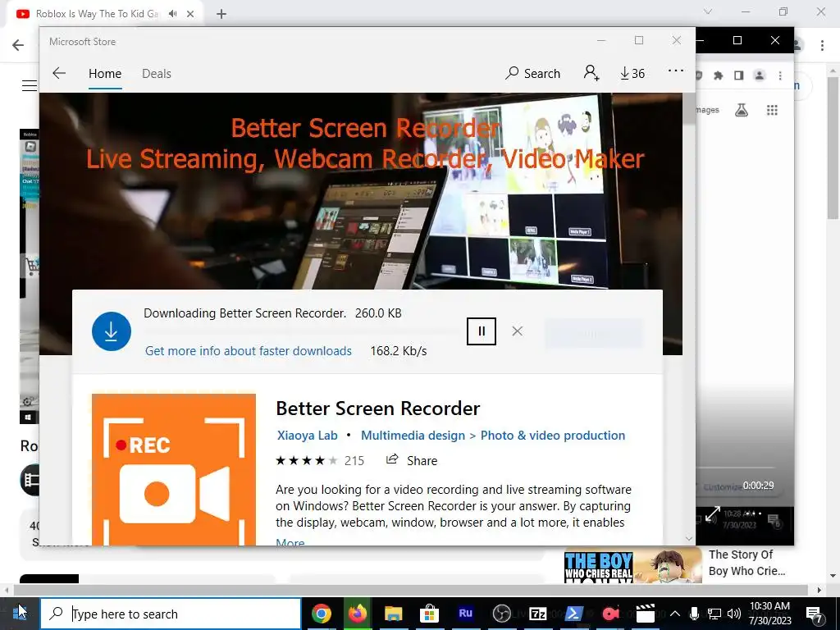Click the horizontal scrollbar right arrow
840x630 pixels.
[x=819, y=590]
